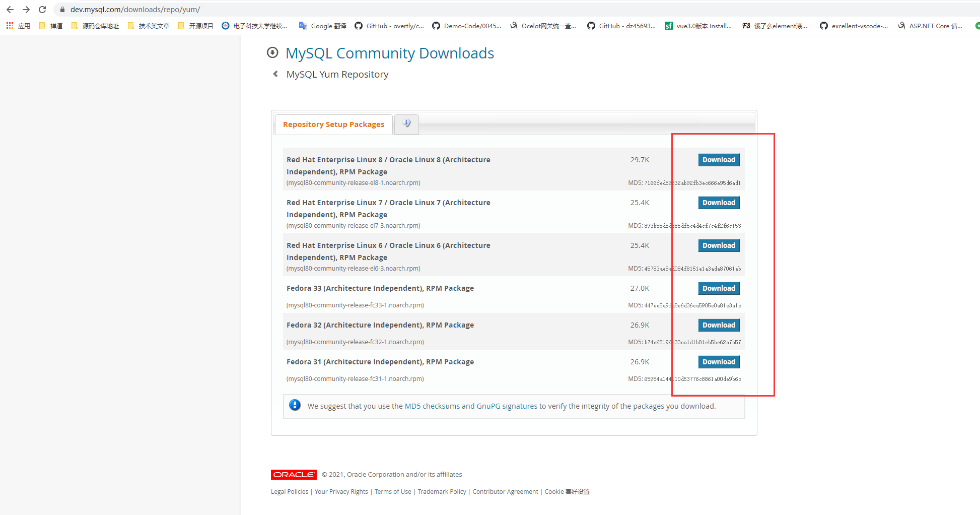The width and height of the screenshot is (980, 515).
Task: Open the Terms of Use footer link
Action: 393,492
